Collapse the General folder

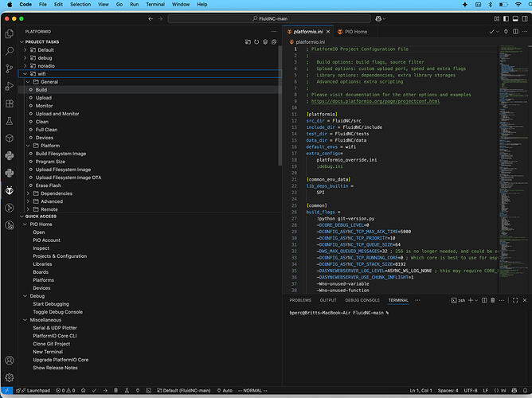(28, 82)
